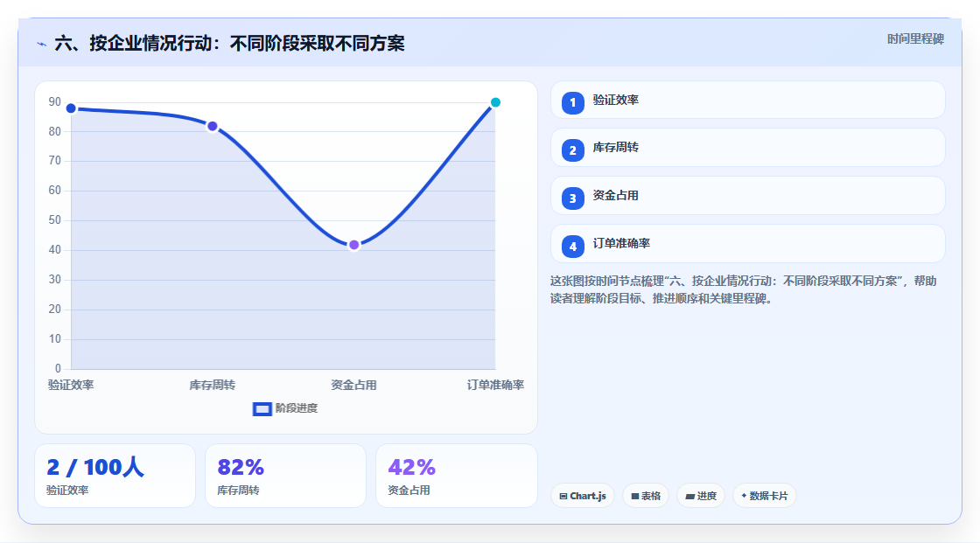The image size is (980, 543).
Task: Click the 90 y-axis tick label
Action: [x=55, y=101]
